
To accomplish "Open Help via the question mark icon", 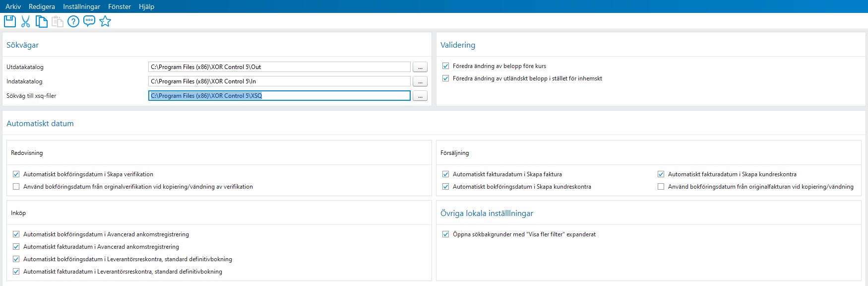I will coord(73,21).
